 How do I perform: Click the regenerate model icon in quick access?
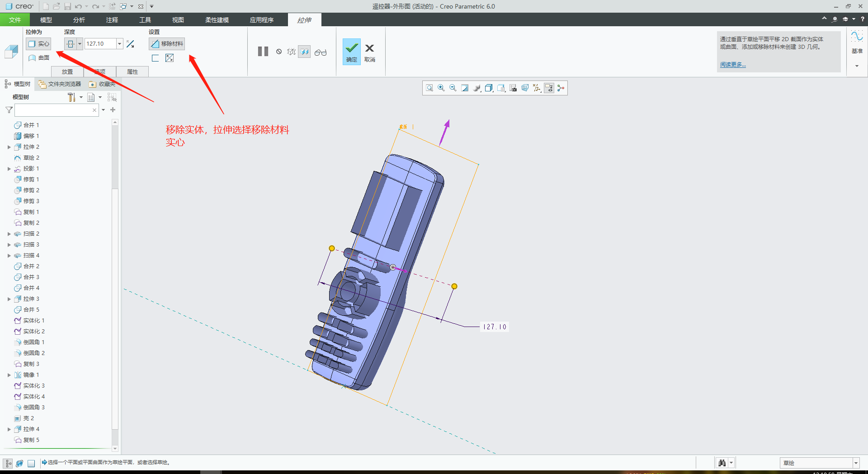[x=112, y=6]
